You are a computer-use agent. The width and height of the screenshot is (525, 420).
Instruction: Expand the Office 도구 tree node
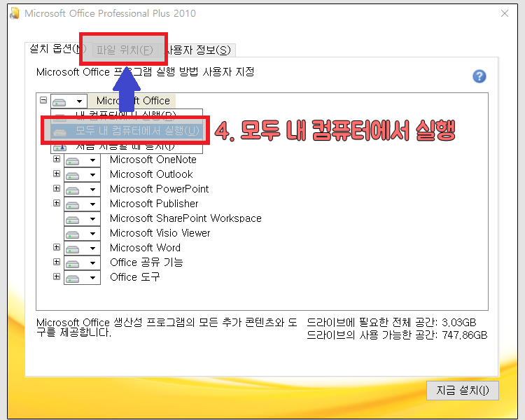(57, 276)
